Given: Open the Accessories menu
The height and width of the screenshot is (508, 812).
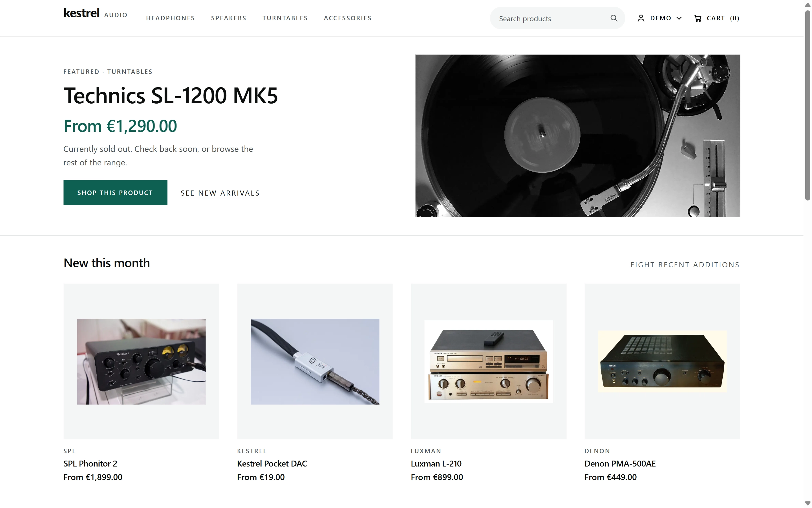Looking at the screenshot, I should coord(348,18).
